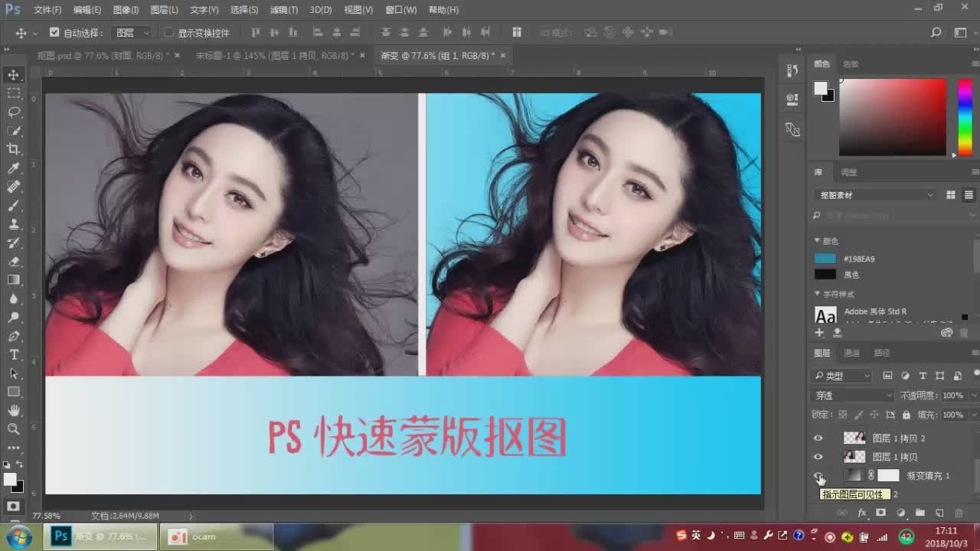Image resolution: width=980 pixels, height=551 pixels.
Task: Click the layer style fx icon
Action: [862, 513]
